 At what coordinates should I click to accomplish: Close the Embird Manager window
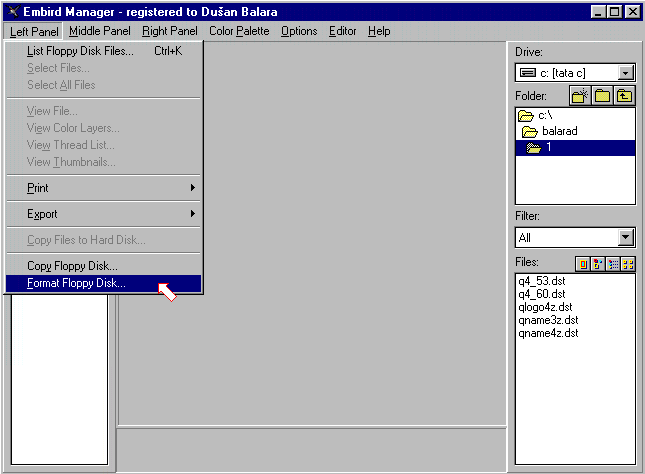tap(633, 12)
